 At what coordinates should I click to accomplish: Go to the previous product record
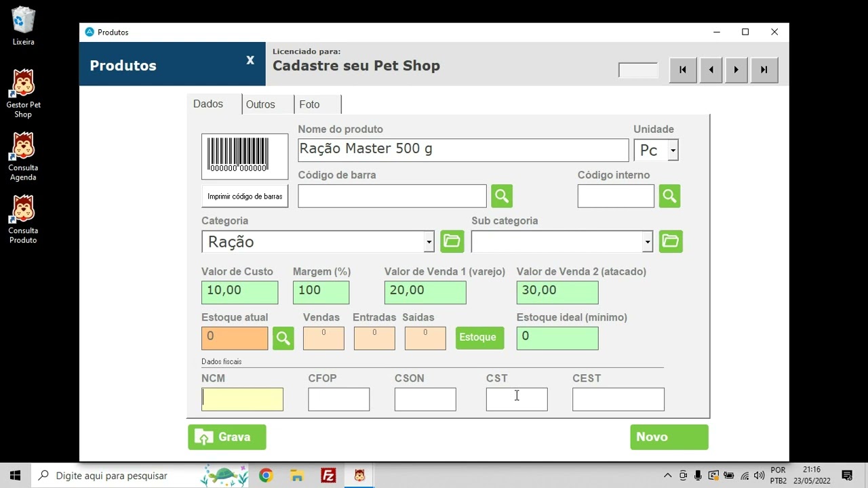[711, 70]
